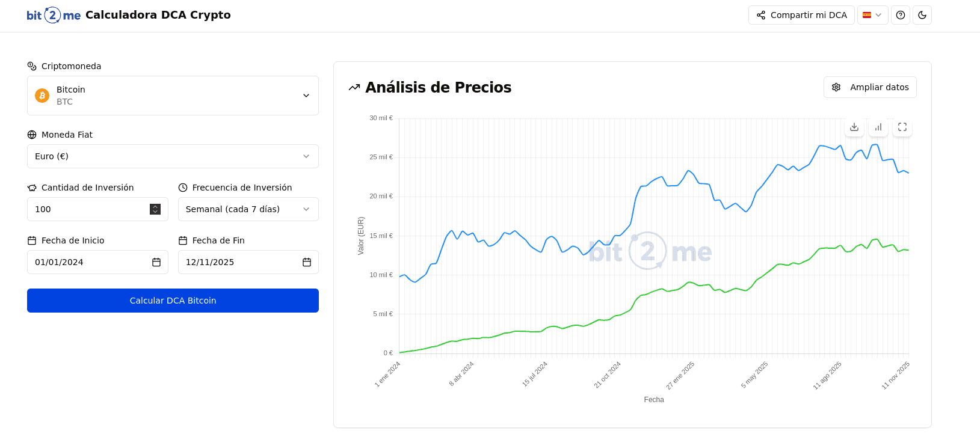Click the orange Bitcoin coin icon
The height and width of the screenshot is (434, 980).
(x=42, y=96)
